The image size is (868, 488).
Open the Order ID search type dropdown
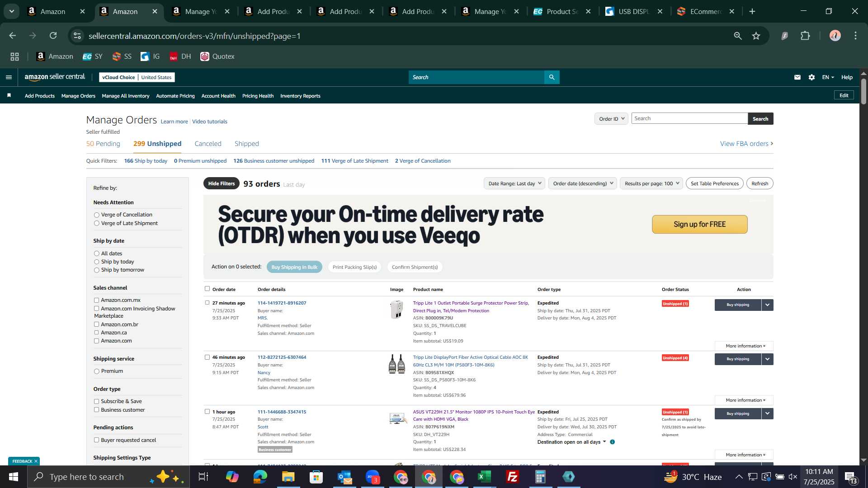611,119
